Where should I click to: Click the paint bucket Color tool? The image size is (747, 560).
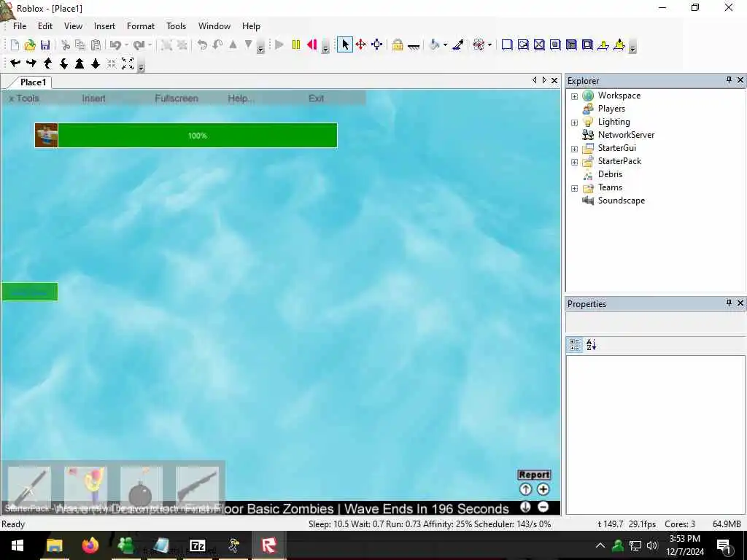[x=435, y=44]
